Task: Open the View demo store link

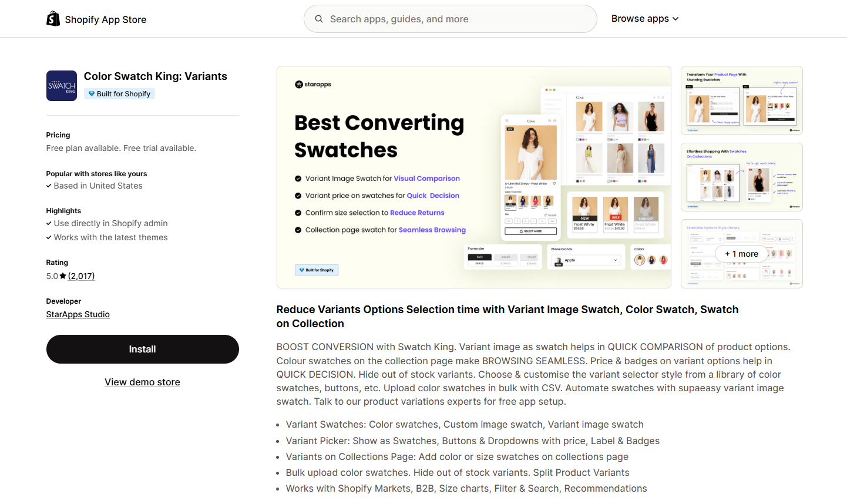Action: pos(142,382)
